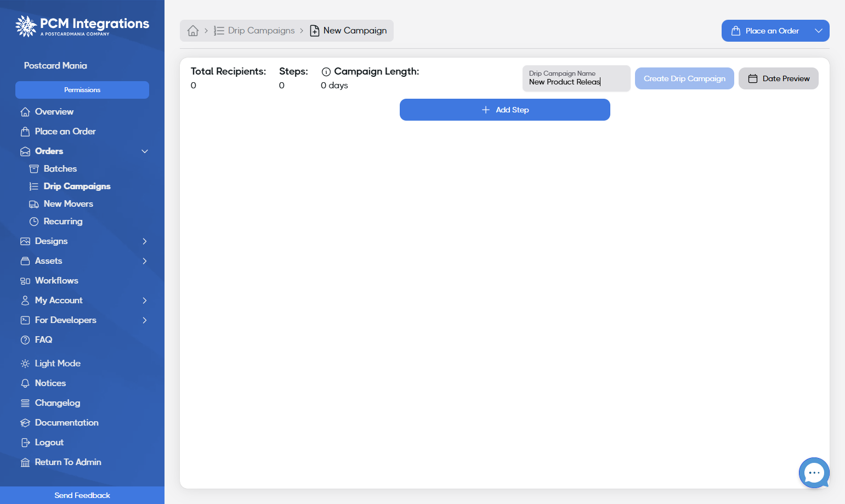Click Drip Campaigns in breadcrumb
This screenshot has height=504, width=845.
click(254, 31)
